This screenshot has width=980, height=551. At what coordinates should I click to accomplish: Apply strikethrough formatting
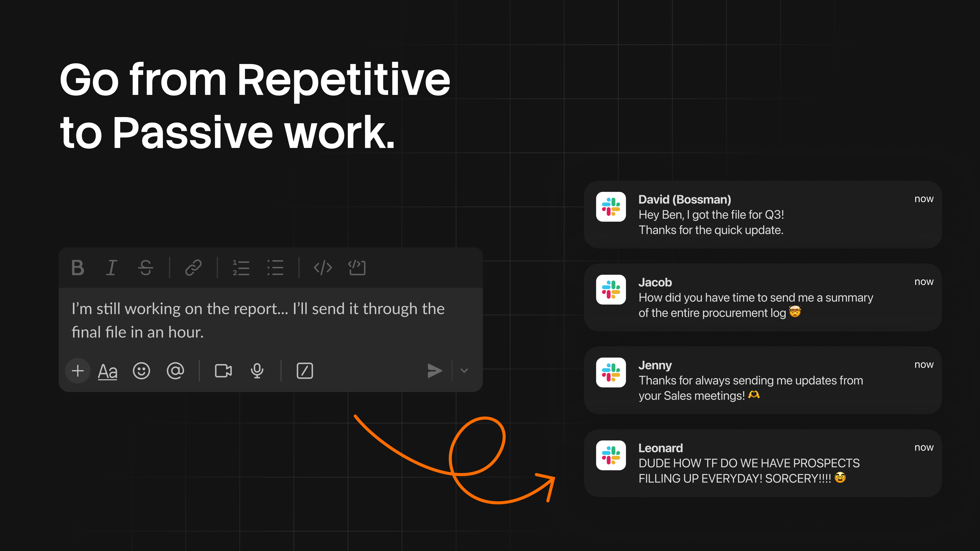(x=145, y=268)
